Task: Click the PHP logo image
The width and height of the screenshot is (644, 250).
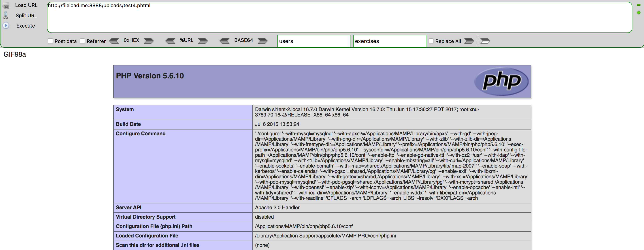Action: 501,82
